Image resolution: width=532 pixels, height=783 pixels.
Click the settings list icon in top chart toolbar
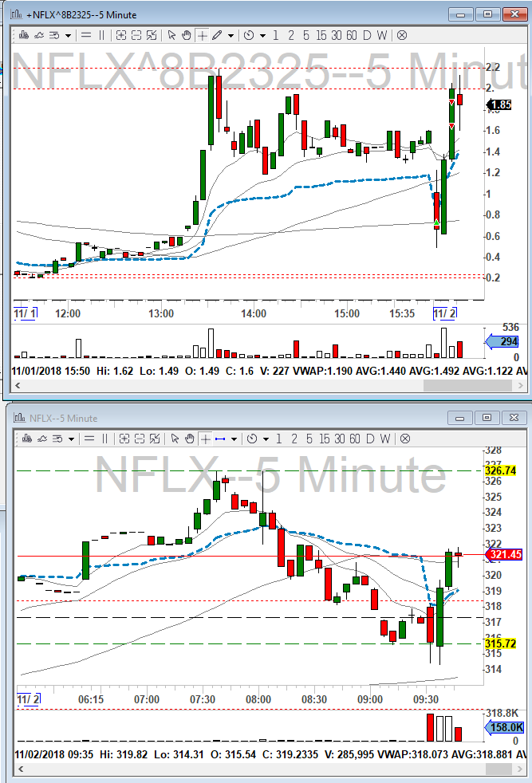pos(54,35)
